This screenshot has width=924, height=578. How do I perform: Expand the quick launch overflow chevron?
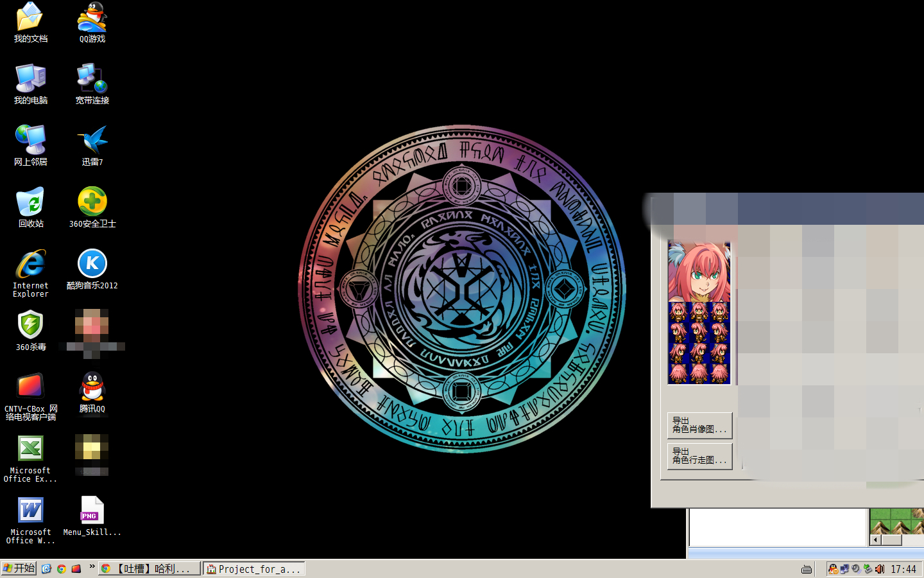(92, 566)
